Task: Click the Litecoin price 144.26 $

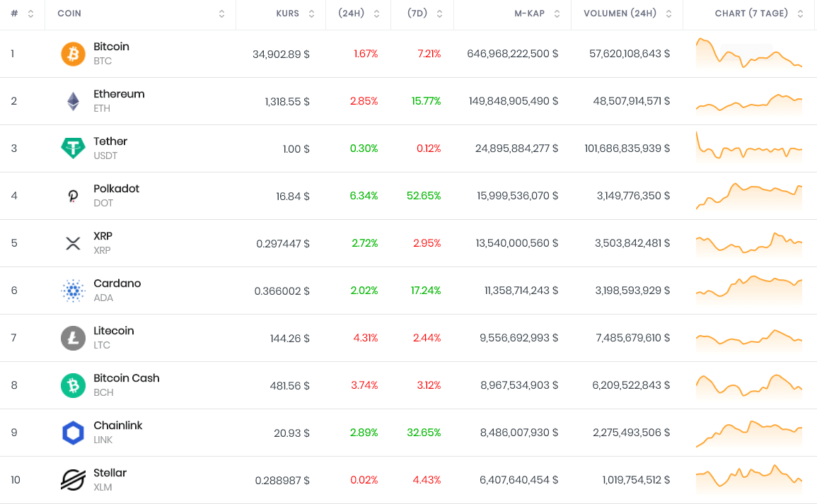Action: pyautogui.click(x=290, y=339)
